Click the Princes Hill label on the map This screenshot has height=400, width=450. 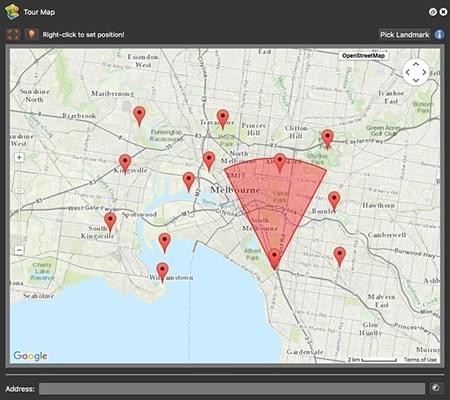(254, 129)
